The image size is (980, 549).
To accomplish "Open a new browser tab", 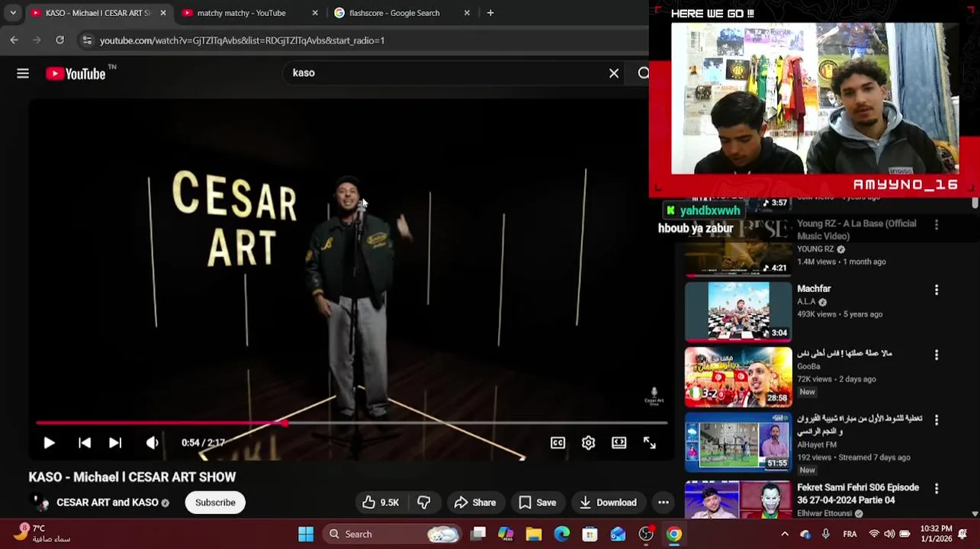I will click(x=490, y=13).
